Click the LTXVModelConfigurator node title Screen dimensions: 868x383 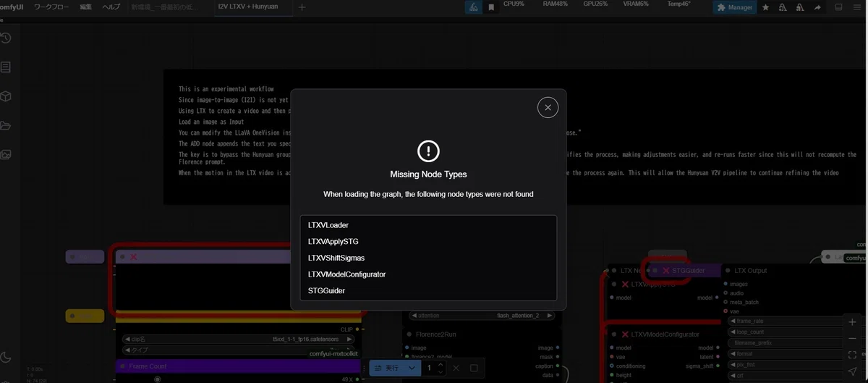665,334
